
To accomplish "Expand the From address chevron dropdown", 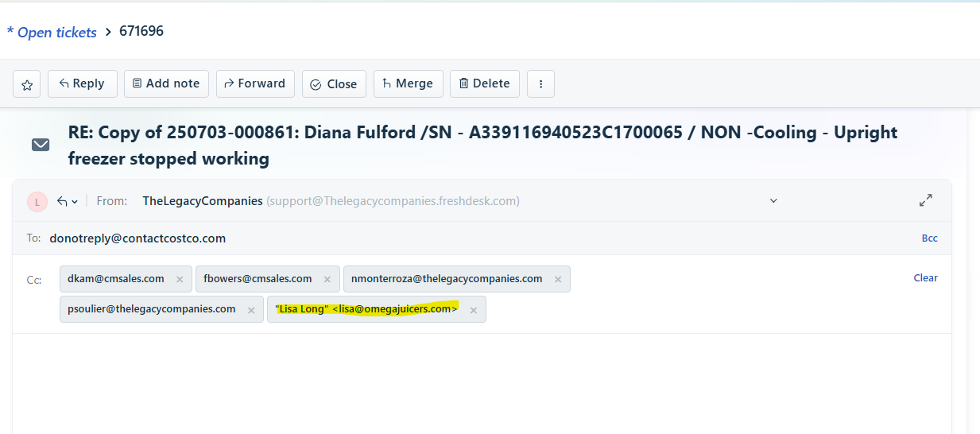I will click(773, 201).
